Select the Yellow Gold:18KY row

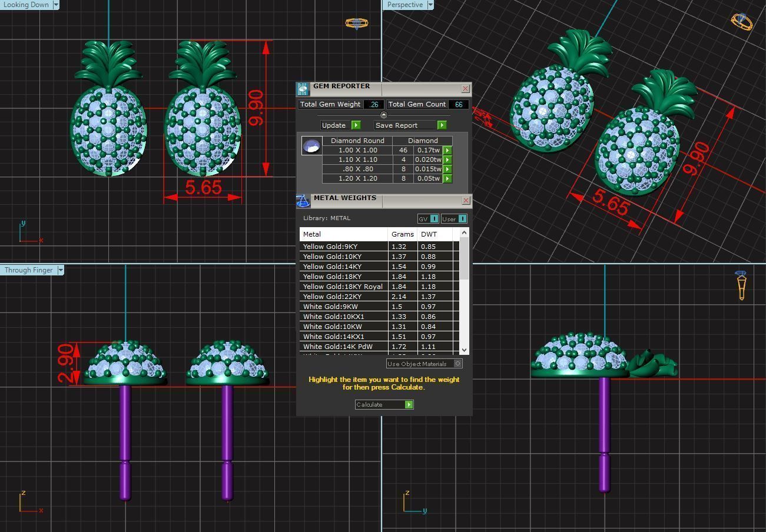(379, 277)
